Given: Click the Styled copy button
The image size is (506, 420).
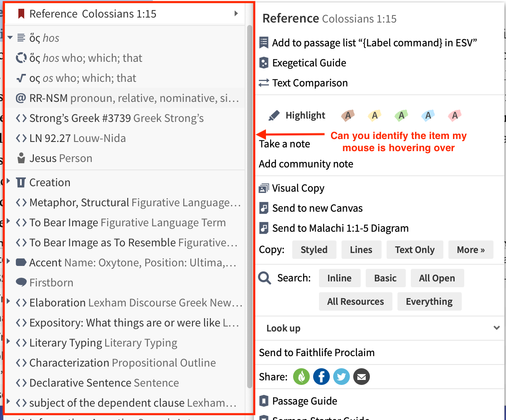Looking at the screenshot, I should pyautogui.click(x=314, y=250).
